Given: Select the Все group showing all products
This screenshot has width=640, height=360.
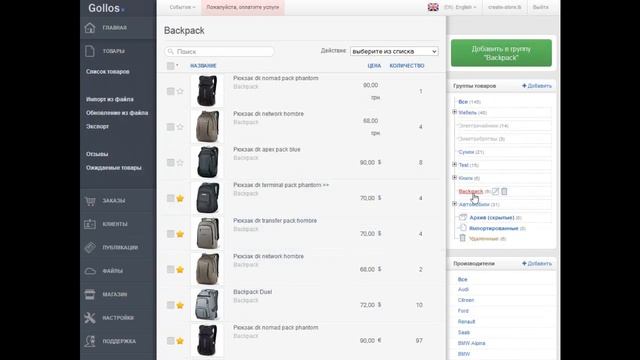Looking at the screenshot, I should tap(463, 102).
